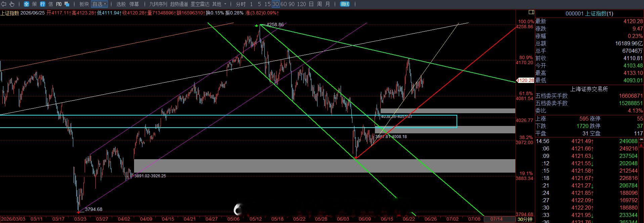
Task: Select the 120 minute period
Action: (302, 4)
